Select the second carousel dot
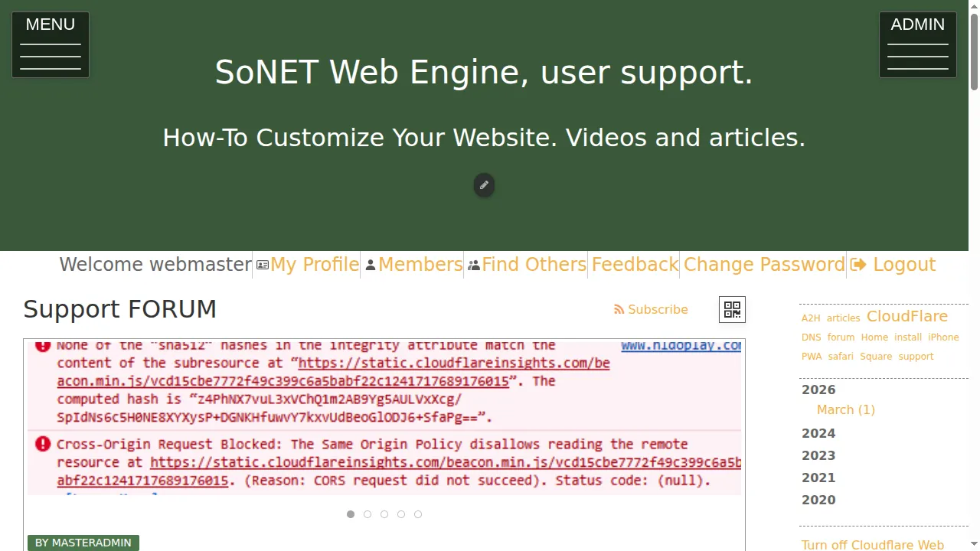 tap(367, 514)
